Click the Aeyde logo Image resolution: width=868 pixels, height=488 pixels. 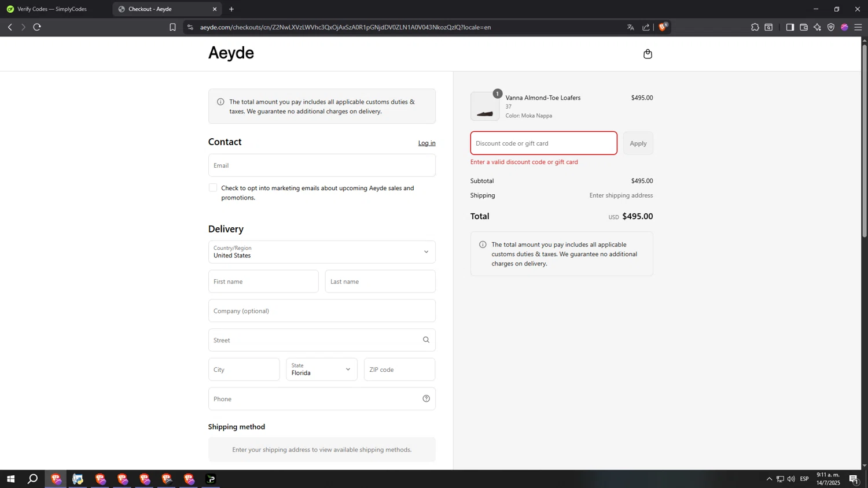pos(231,53)
